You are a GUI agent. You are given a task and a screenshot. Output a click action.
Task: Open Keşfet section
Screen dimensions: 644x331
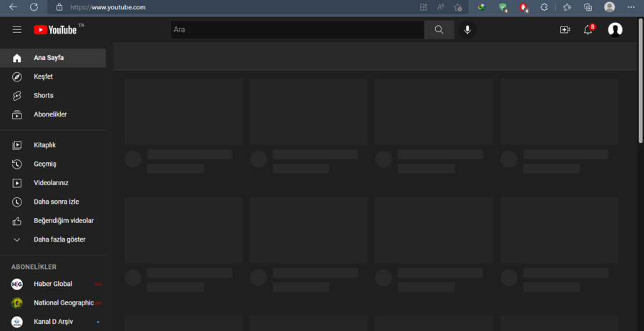(x=52, y=76)
